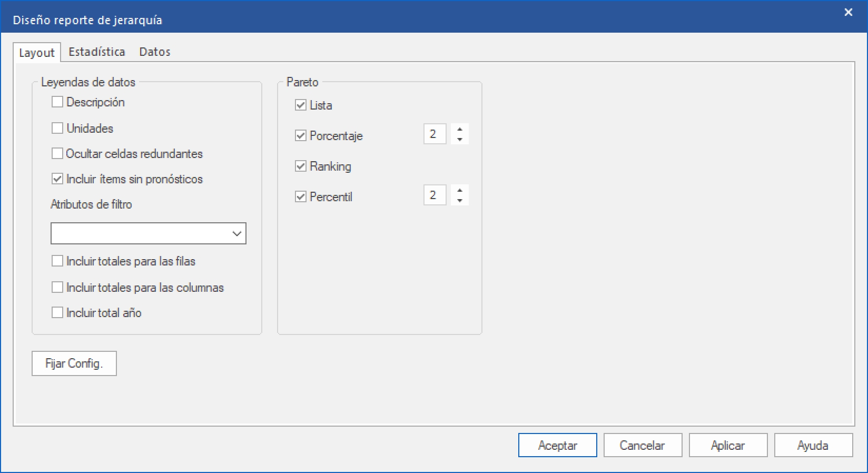Switch to the Estadística tab

tap(97, 52)
